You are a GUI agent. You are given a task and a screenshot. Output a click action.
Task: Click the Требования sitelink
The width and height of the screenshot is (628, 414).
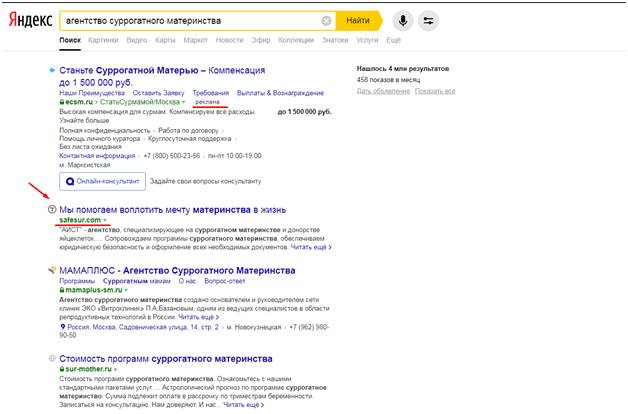click(211, 93)
